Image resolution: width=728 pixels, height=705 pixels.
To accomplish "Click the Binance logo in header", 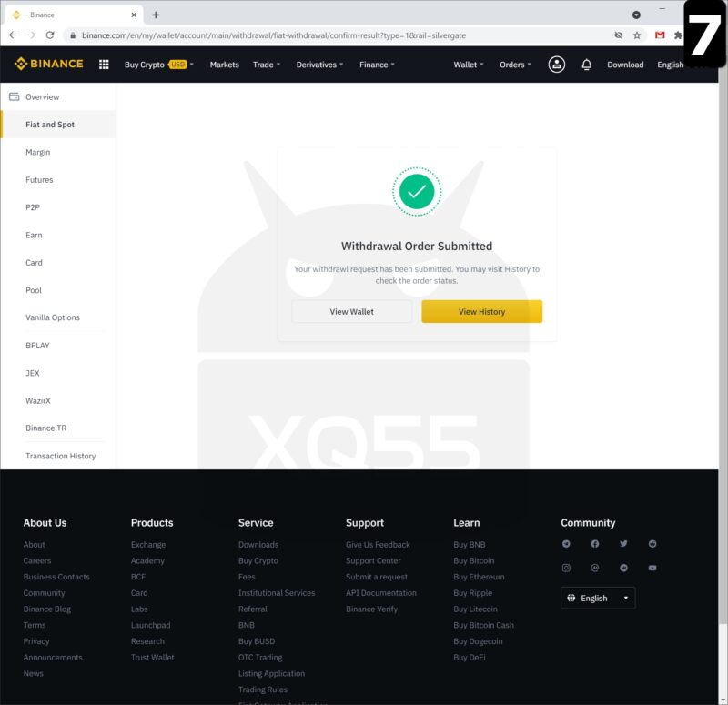I will click(49, 65).
